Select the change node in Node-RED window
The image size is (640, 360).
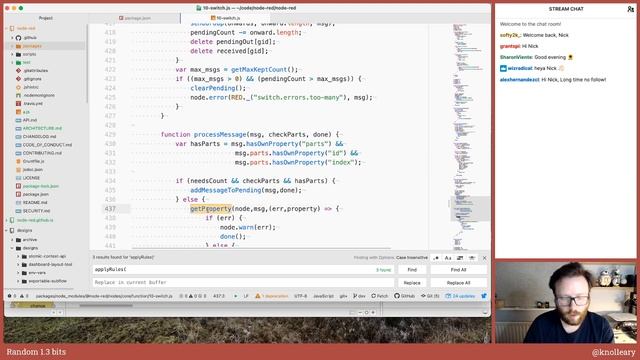coord(32,306)
